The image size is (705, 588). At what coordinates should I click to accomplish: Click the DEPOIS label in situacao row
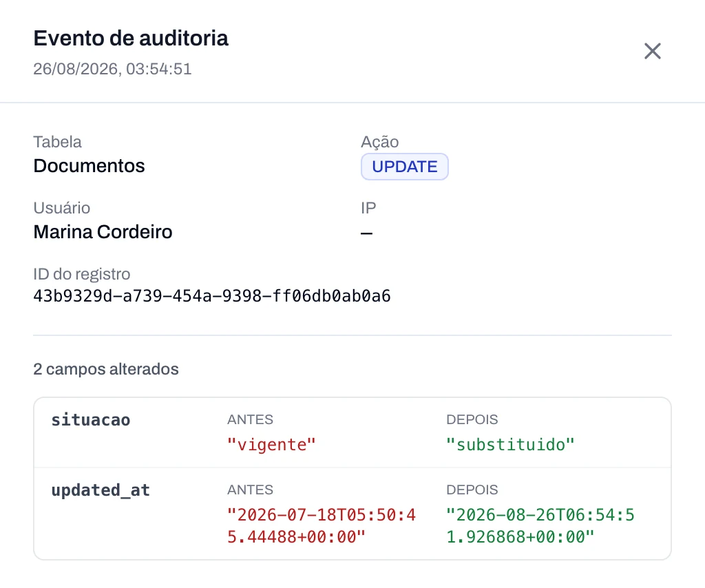coord(472,419)
